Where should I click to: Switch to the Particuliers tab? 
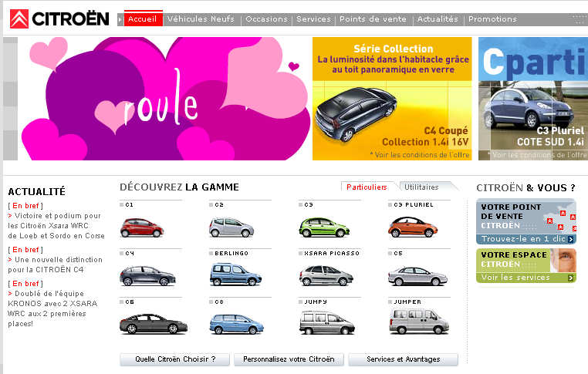tap(367, 187)
